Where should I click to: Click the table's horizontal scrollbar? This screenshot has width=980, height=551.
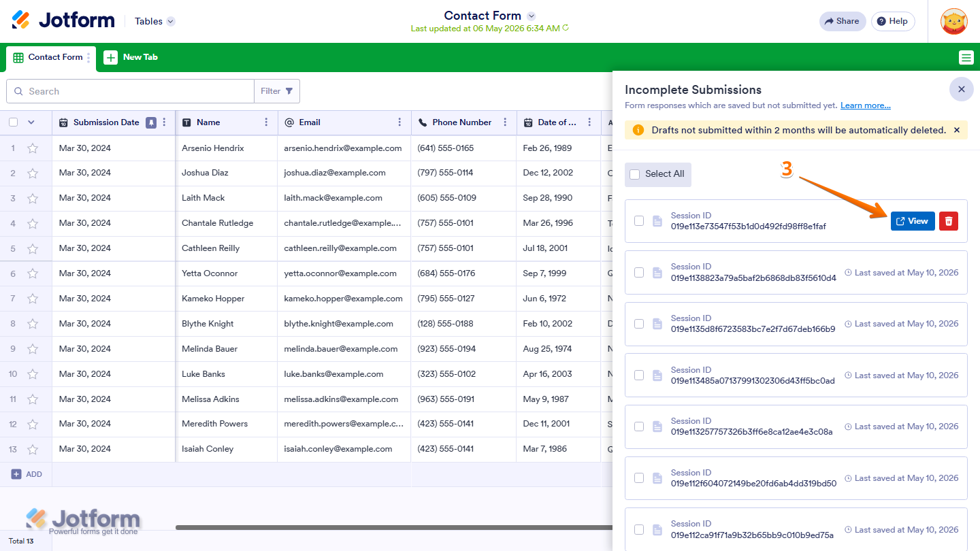393,527
